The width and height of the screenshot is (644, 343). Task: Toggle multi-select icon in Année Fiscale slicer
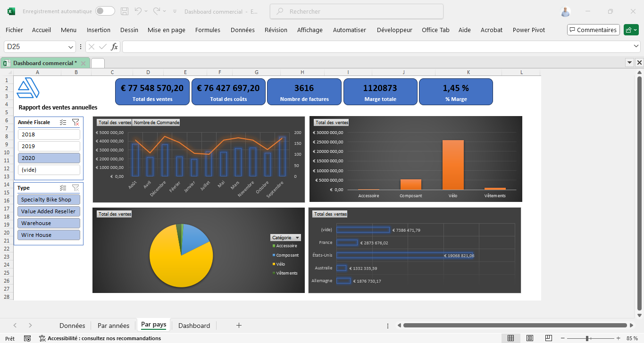click(x=63, y=122)
